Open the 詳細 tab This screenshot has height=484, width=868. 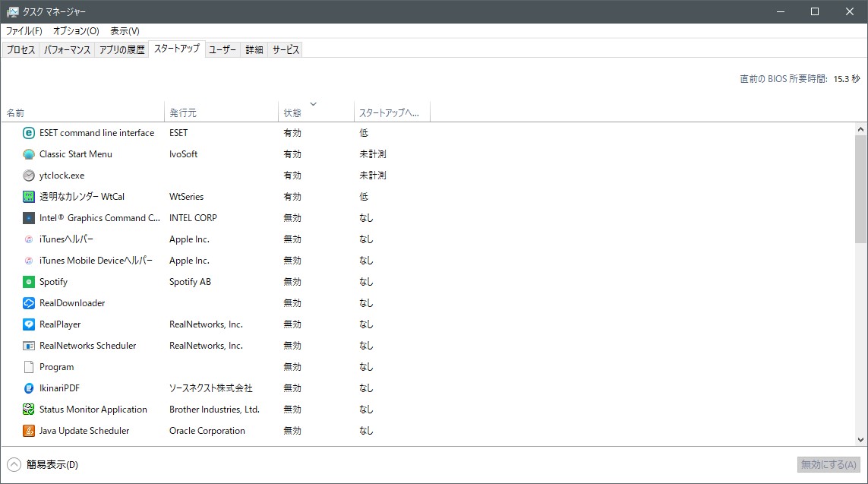(x=254, y=50)
